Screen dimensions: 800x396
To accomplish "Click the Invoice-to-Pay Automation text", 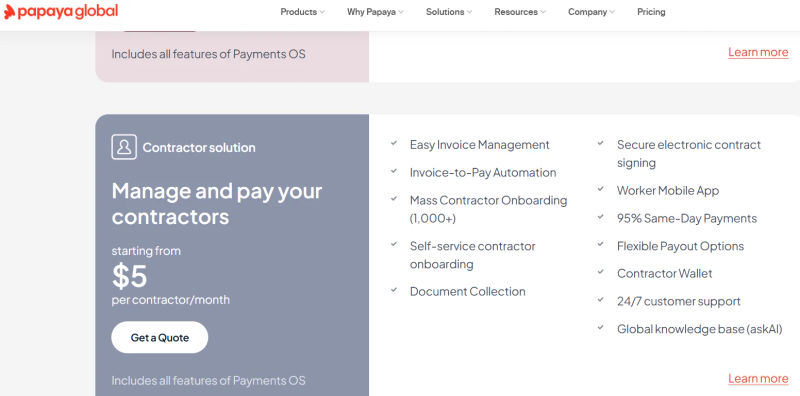I will tap(483, 172).
